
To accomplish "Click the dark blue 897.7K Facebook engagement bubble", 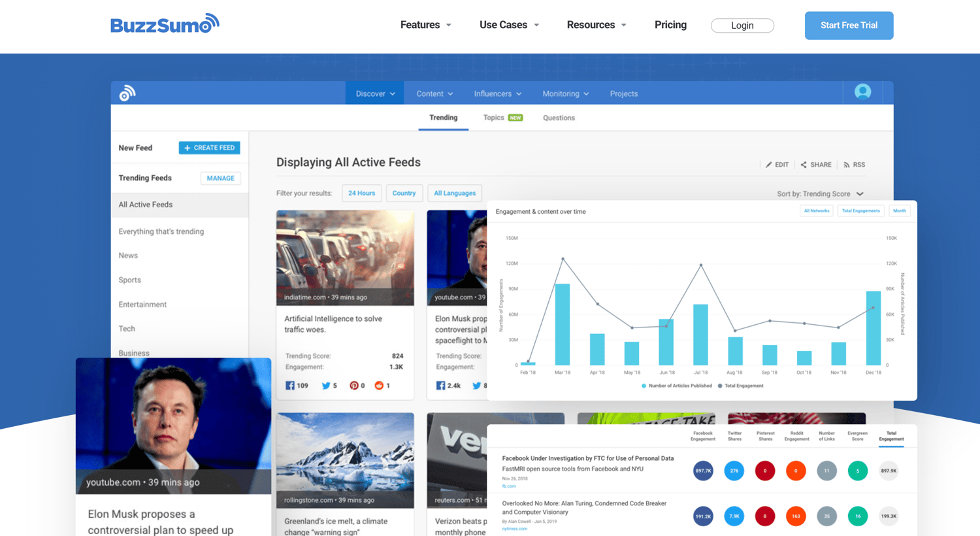I will 704,471.
